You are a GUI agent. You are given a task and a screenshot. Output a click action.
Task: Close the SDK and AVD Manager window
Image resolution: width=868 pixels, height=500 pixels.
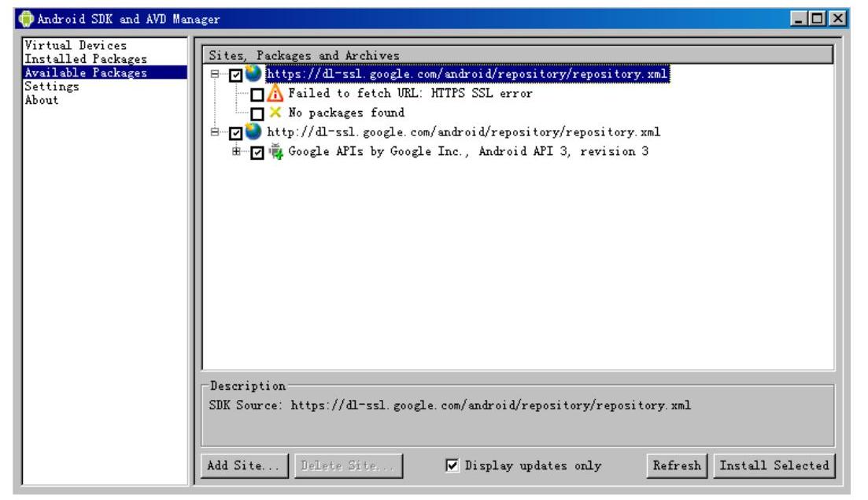click(838, 19)
